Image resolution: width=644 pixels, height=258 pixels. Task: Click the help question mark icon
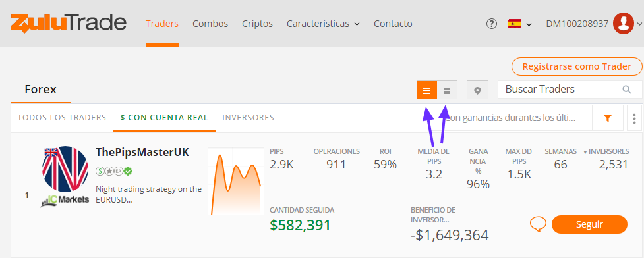(491, 24)
